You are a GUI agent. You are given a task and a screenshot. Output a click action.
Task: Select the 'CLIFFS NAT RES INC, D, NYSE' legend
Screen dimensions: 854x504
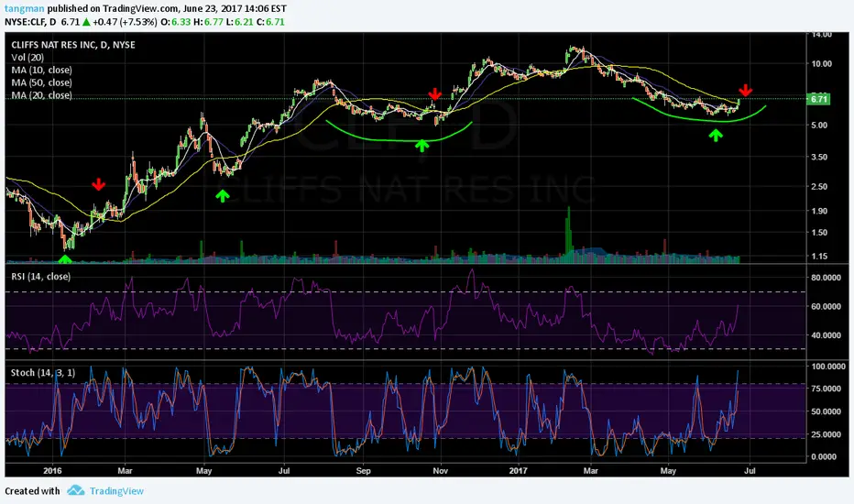[x=73, y=45]
